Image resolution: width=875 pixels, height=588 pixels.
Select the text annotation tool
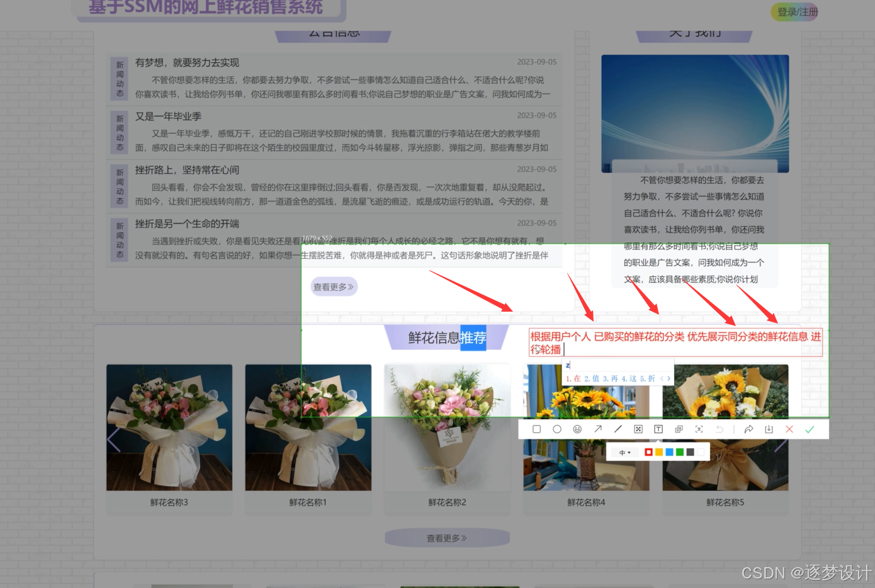click(658, 429)
